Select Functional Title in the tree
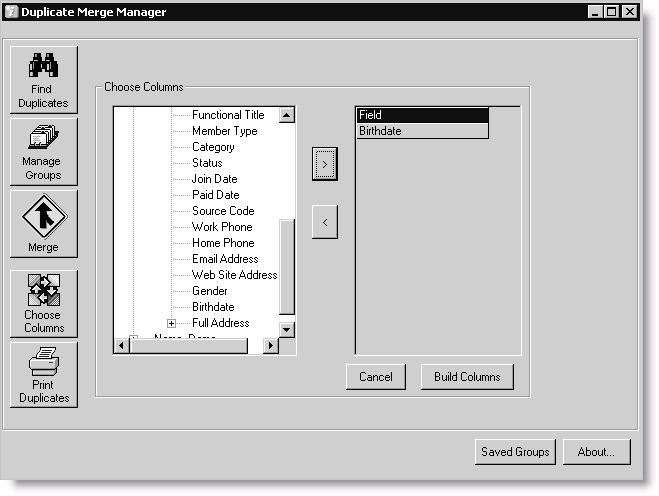 tap(228, 115)
